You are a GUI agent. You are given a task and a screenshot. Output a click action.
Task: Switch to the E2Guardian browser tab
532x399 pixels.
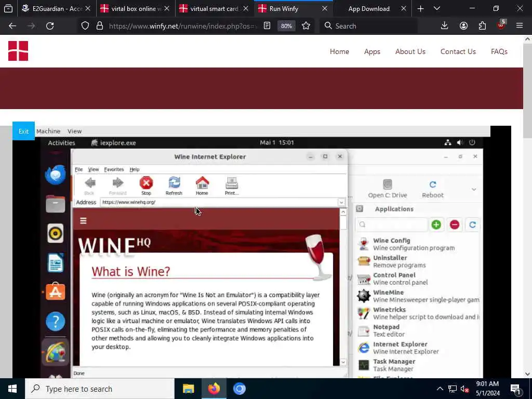tap(57, 8)
